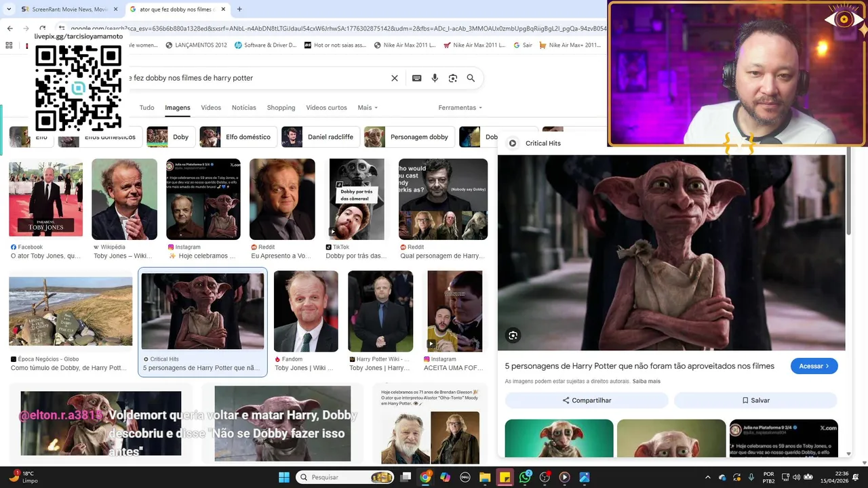Go back to the previous page

tap(9, 28)
